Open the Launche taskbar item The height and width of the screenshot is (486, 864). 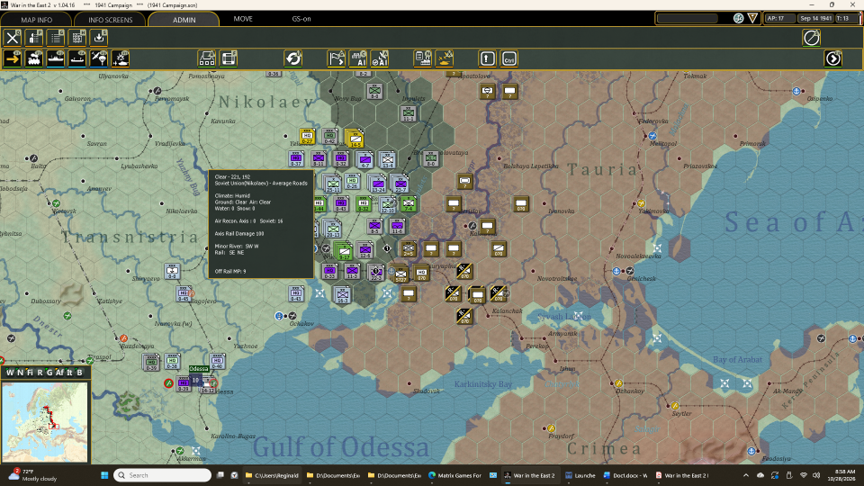(580, 475)
